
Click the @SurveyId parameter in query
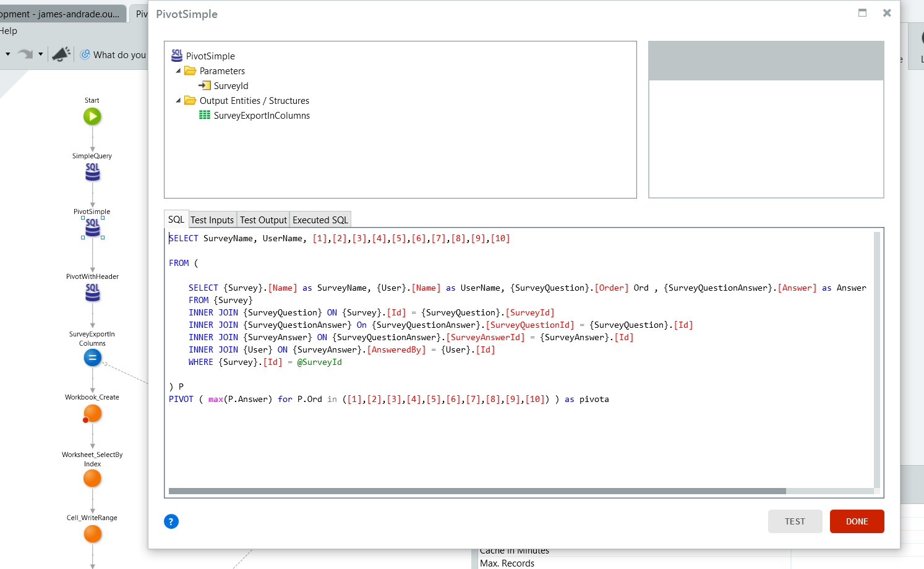(x=319, y=362)
